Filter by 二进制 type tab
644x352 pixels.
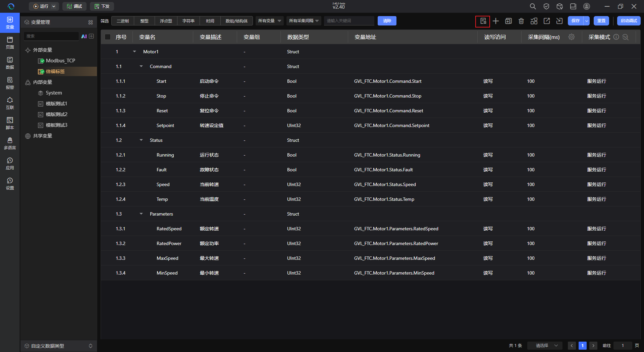(x=123, y=21)
